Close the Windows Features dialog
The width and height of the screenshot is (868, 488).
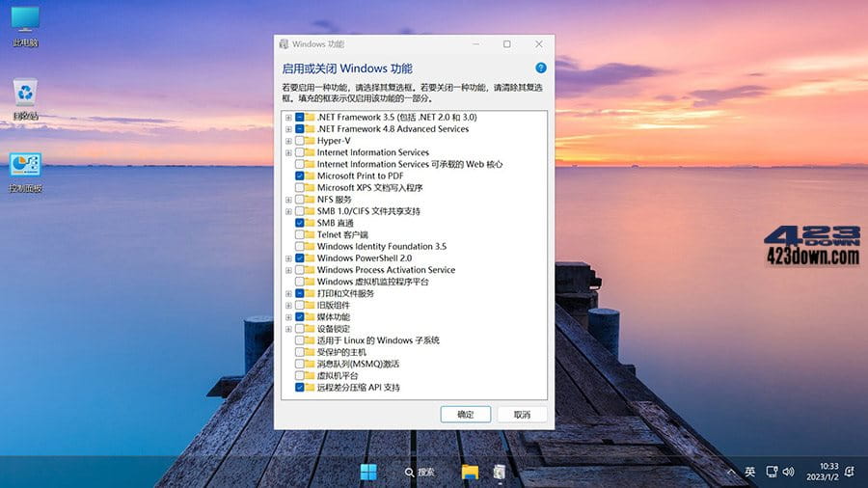click(x=539, y=43)
